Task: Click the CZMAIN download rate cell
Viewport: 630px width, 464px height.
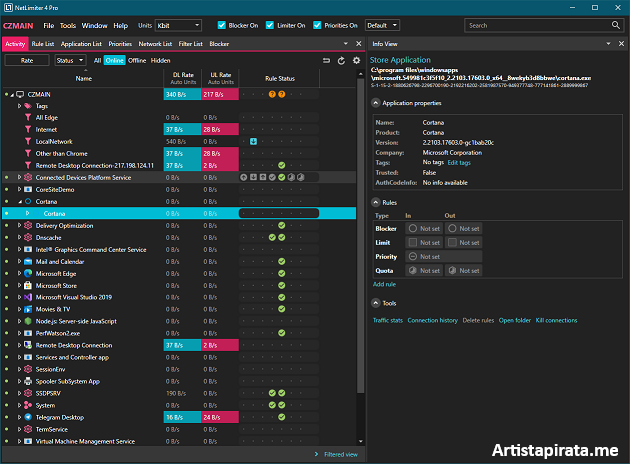Action: (x=182, y=94)
